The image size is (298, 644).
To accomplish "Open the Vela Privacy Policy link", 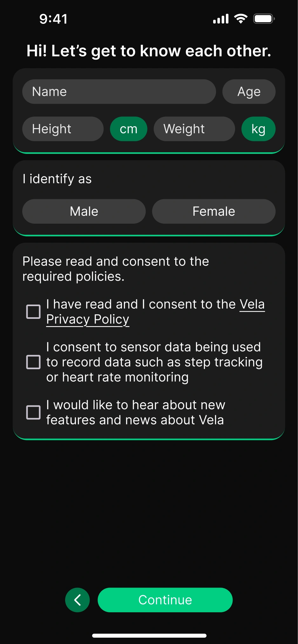I will 88,319.
